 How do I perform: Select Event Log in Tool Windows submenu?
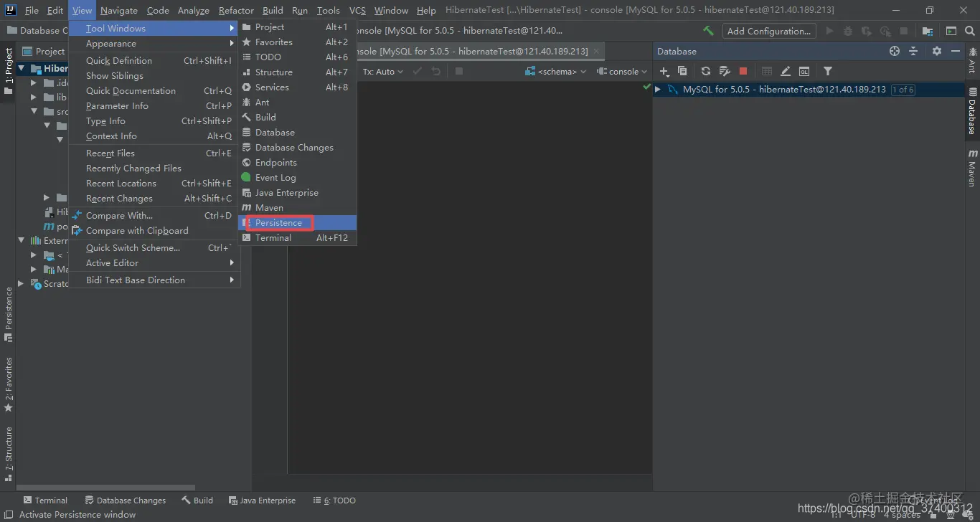(x=297, y=177)
